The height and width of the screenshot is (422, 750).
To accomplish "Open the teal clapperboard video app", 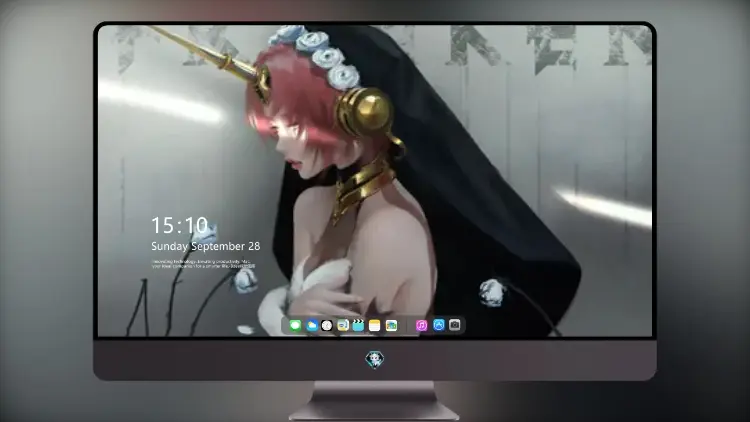I will 358,325.
